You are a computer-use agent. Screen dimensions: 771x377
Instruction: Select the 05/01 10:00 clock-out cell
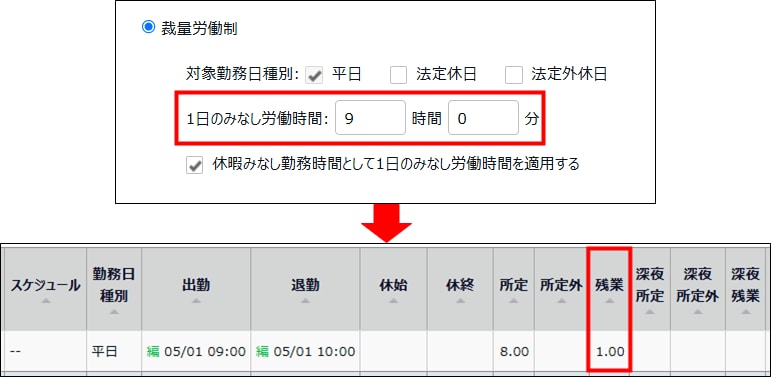pyautogui.click(x=305, y=352)
